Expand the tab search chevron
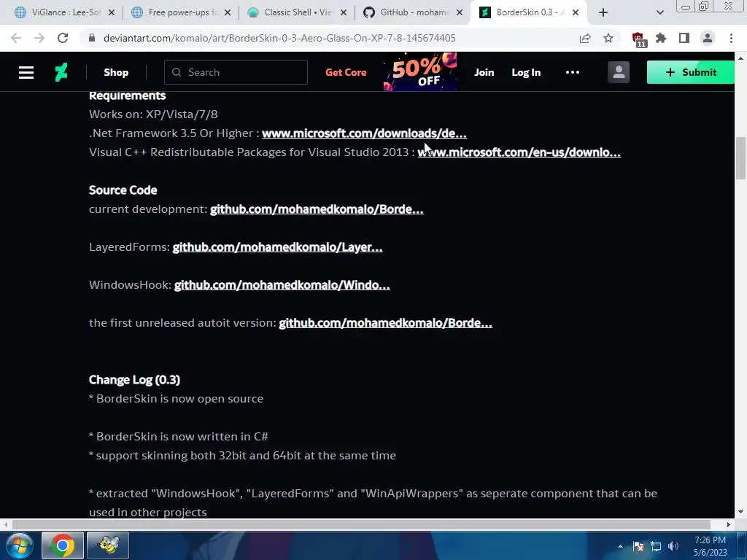747x560 pixels. 659,12
